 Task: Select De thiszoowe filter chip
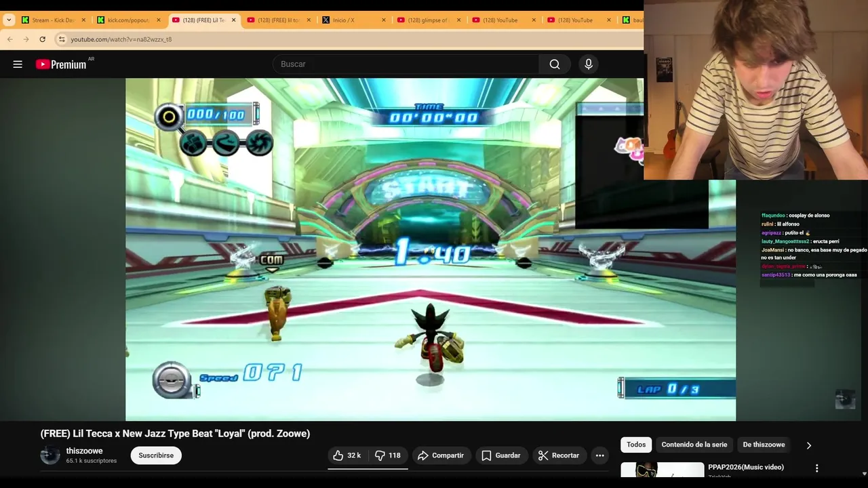[x=764, y=445]
